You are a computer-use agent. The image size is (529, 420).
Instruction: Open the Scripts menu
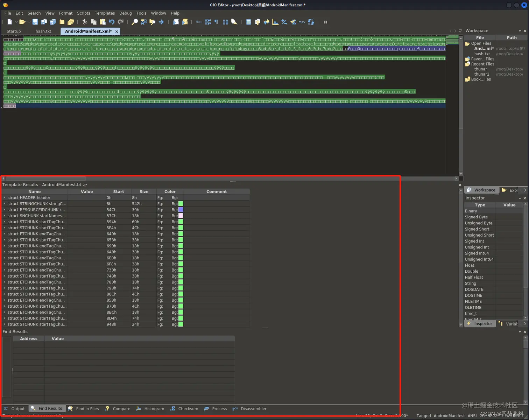(x=84, y=13)
